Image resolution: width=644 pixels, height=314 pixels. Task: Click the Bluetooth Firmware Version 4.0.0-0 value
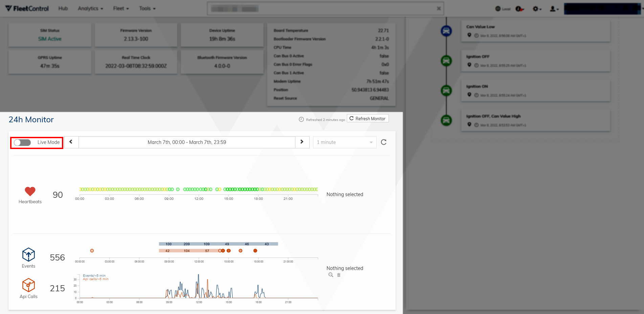click(x=222, y=66)
